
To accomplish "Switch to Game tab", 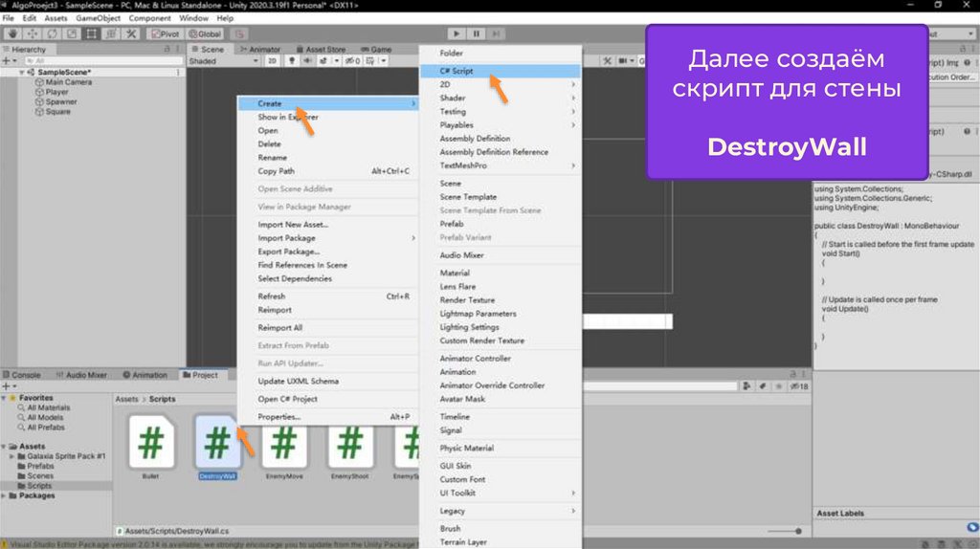I will pyautogui.click(x=376, y=50).
